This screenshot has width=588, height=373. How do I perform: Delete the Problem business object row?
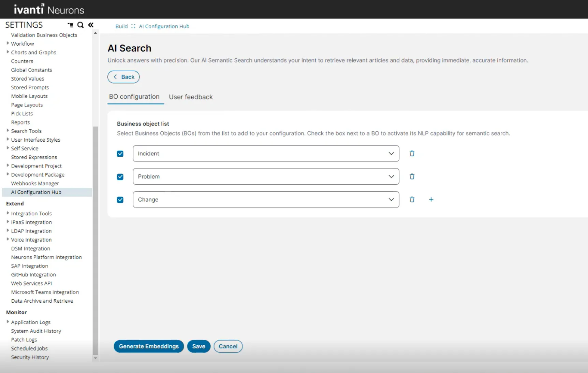coord(412,176)
